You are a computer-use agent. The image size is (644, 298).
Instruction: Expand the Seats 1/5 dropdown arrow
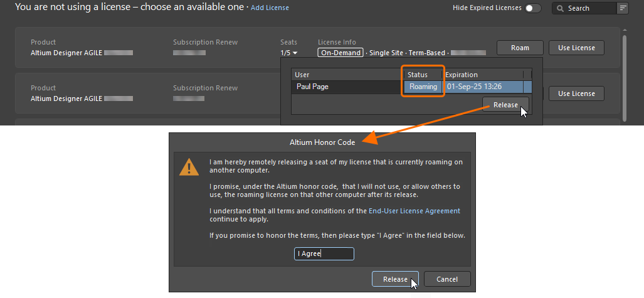point(295,53)
